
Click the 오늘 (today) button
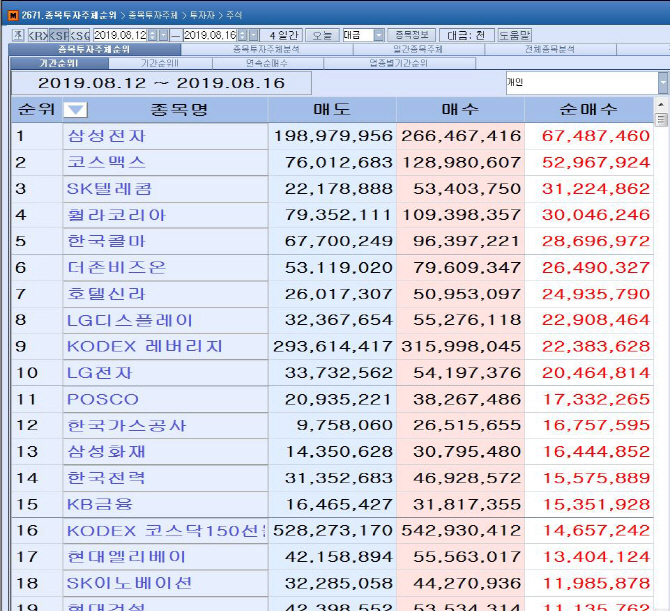pos(323,35)
